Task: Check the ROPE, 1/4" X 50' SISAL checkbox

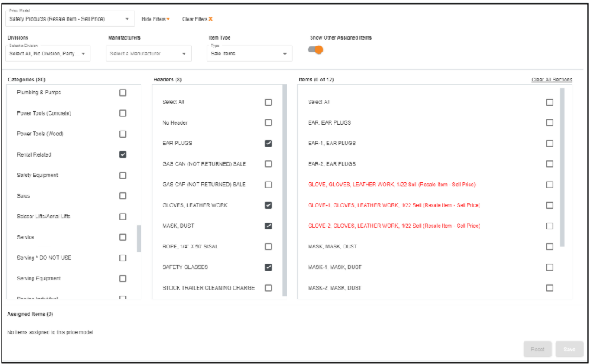Action: click(268, 246)
